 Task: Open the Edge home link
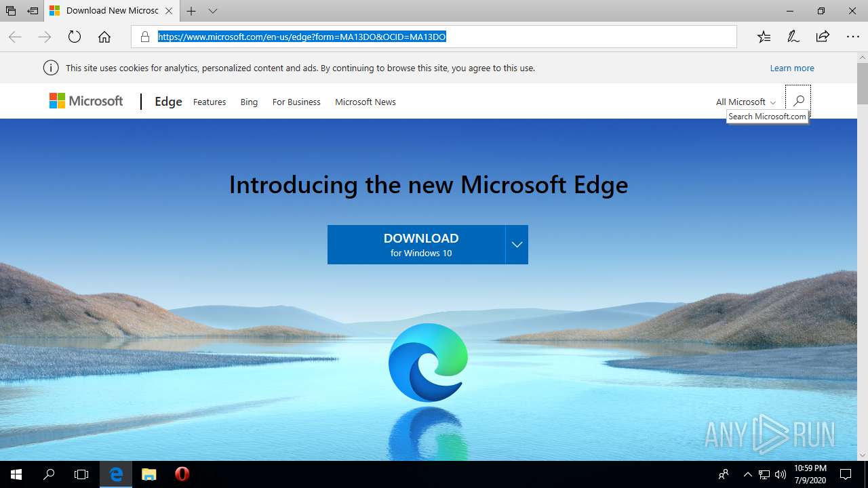point(168,102)
